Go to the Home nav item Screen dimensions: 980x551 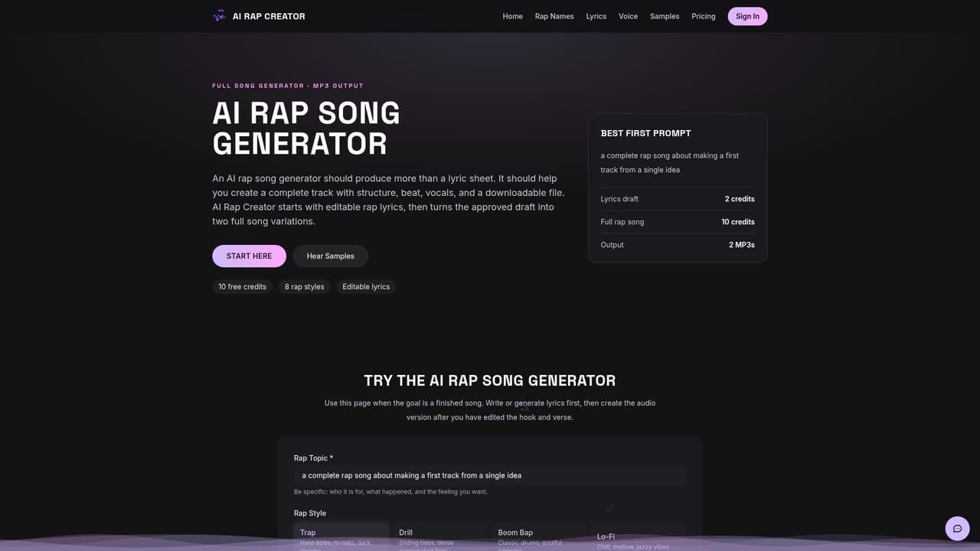513,16
